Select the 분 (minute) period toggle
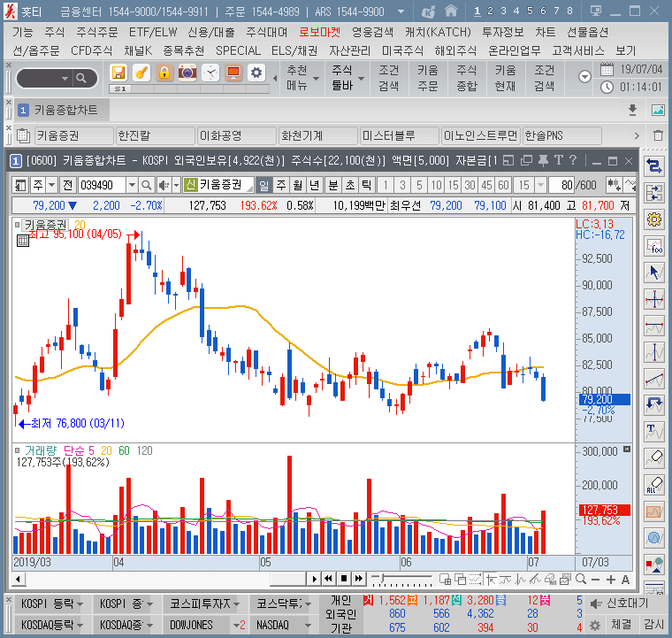 point(333,185)
